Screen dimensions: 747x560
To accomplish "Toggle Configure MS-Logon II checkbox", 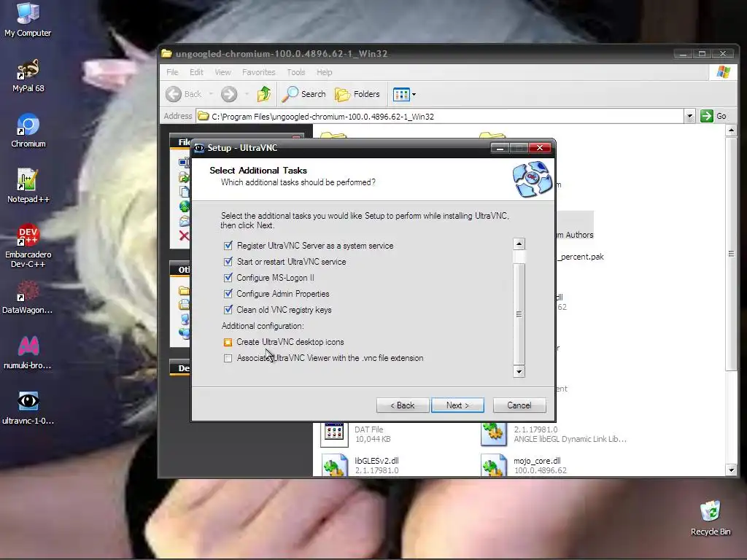I will pos(228,278).
